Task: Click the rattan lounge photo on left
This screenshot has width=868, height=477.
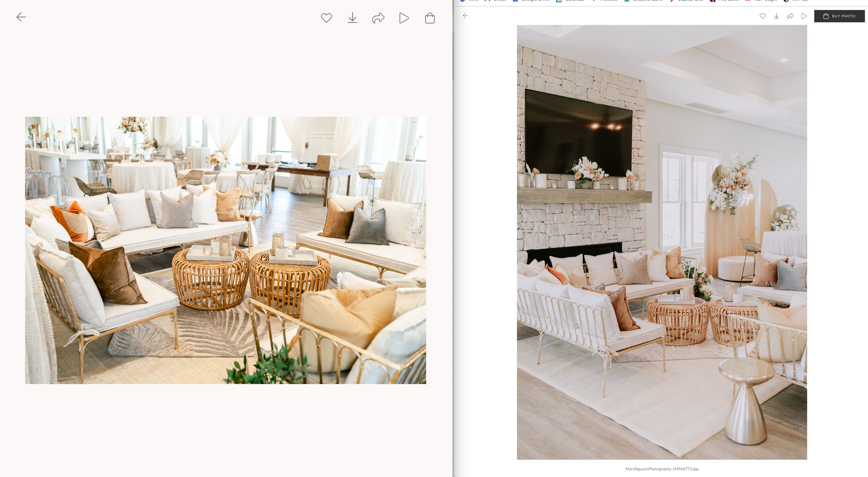Action: (225, 250)
